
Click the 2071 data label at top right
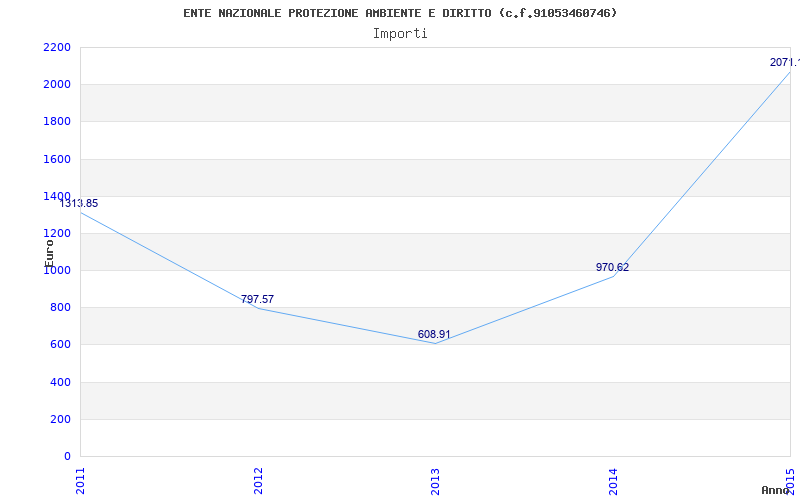[x=783, y=62]
